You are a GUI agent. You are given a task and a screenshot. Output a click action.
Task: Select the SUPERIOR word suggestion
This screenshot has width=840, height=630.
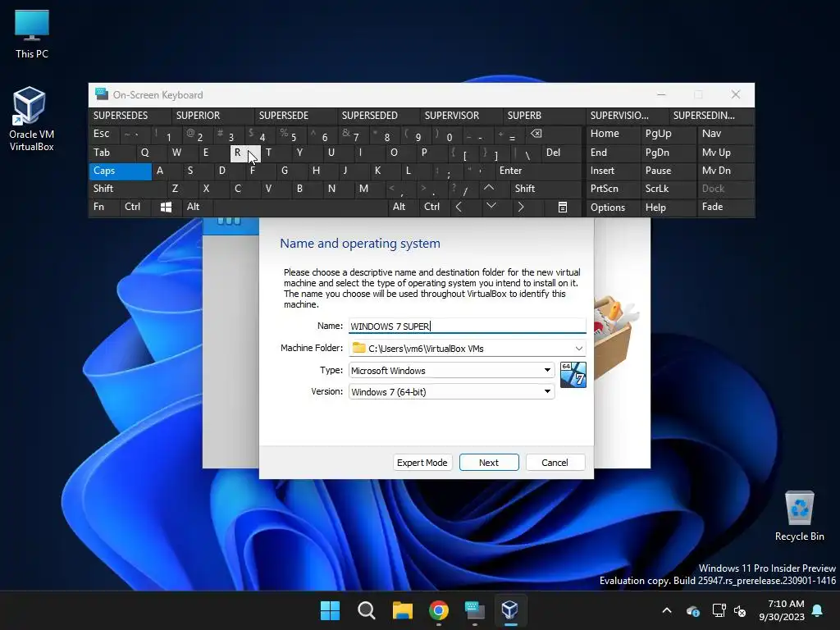(212, 116)
